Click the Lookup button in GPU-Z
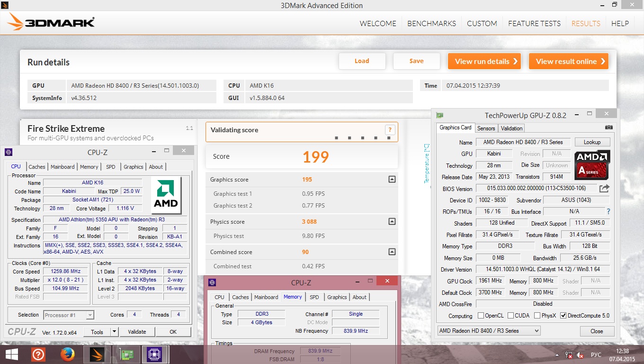Viewport: 644px width, 364px height. (592, 142)
